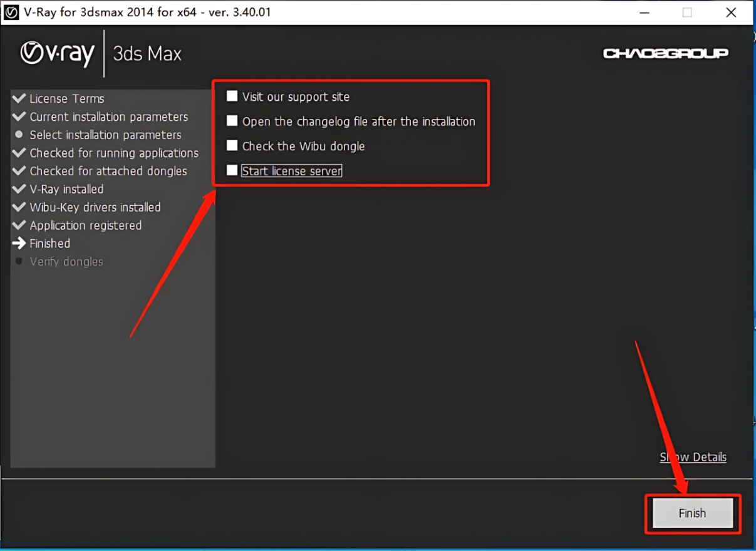Check Open the changelog file after installation

(232, 121)
